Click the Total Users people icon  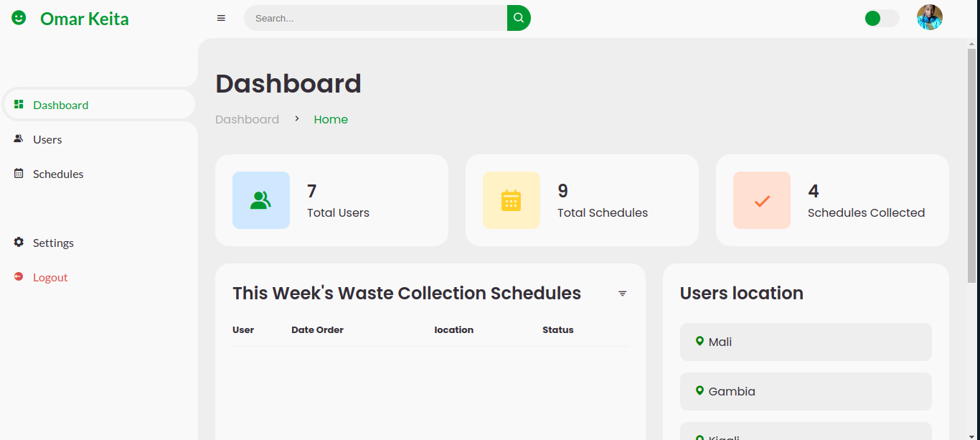261,200
